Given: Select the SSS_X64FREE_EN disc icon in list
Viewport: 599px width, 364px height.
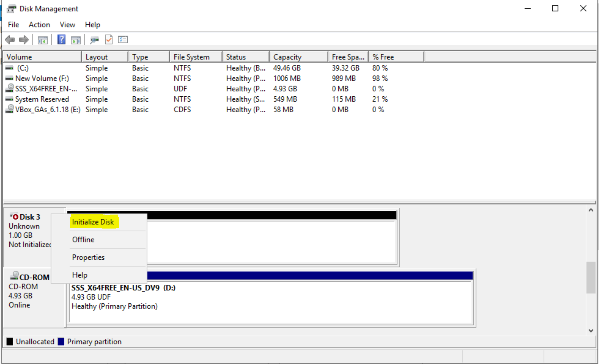Looking at the screenshot, I should coord(10,88).
